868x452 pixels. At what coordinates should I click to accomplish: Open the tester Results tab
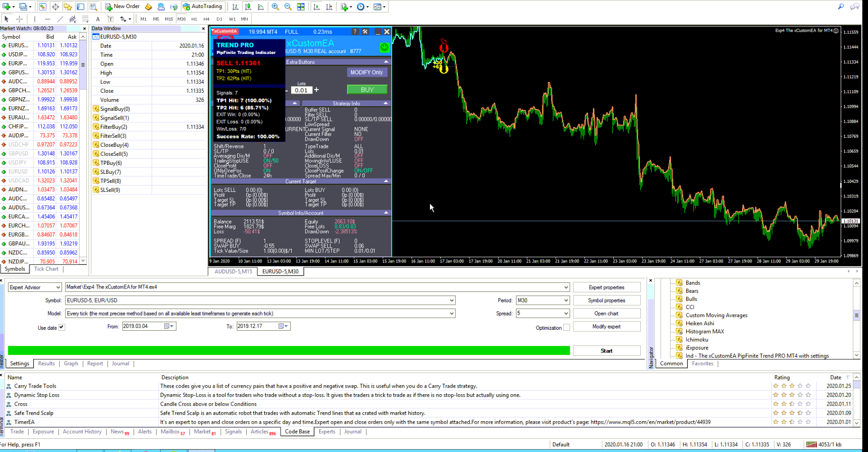click(x=46, y=364)
